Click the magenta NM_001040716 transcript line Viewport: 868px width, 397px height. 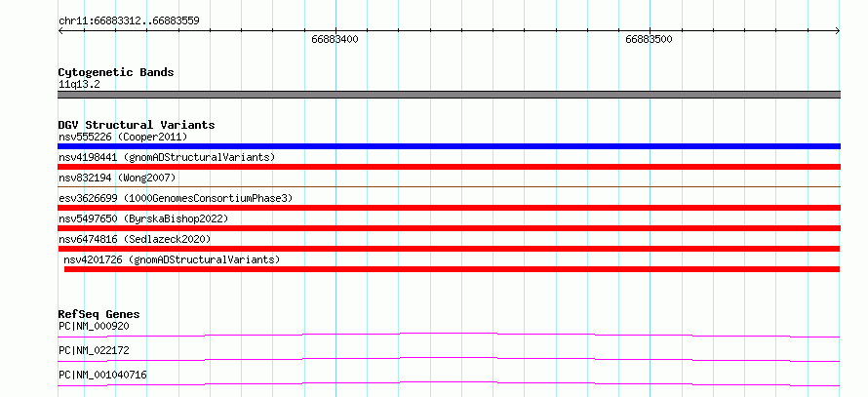(449, 383)
